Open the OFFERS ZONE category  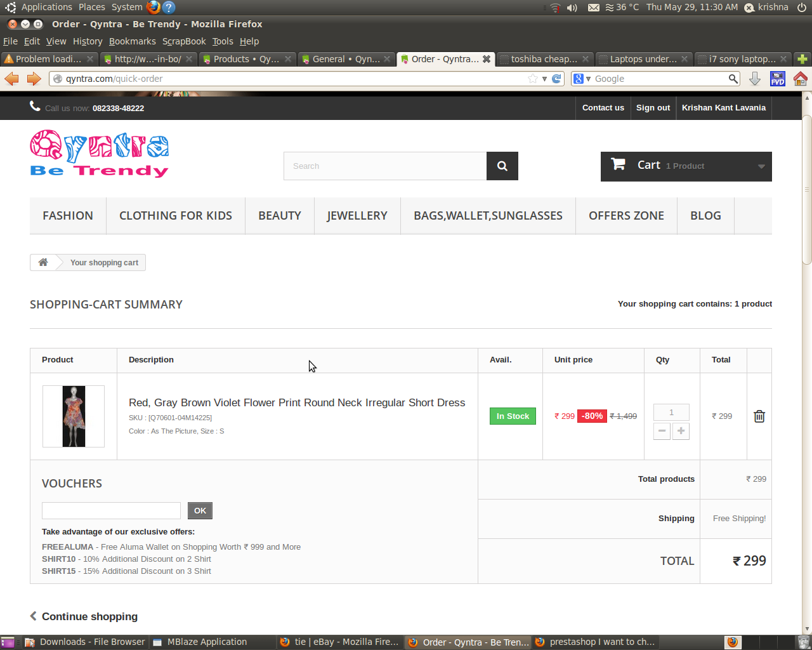pyautogui.click(x=626, y=216)
